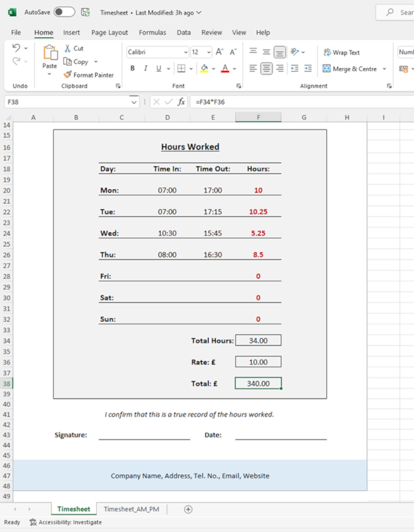Expand the Fill Colour dropdown arrow

click(214, 69)
